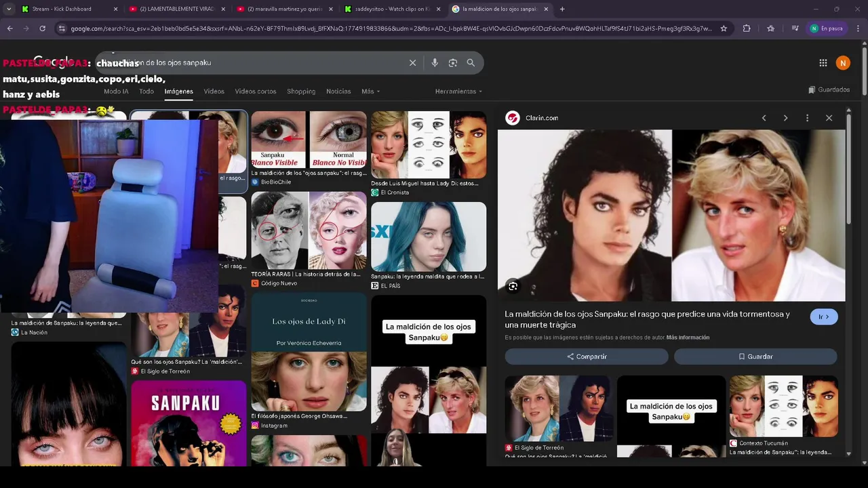Open the pinned extension icon next to puzzle icon

pyautogui.click(x=770, y=28)
